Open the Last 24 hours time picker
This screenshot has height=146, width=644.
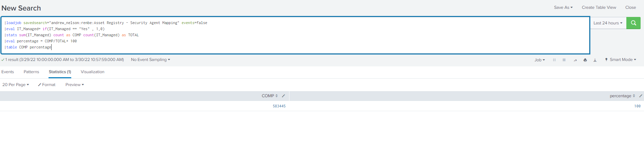608,23
